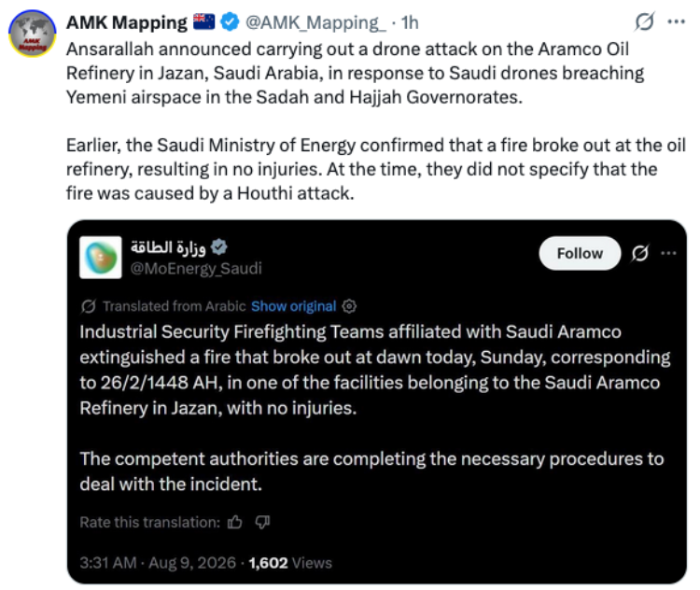
Task: Open the @AMK_Mapping_ handle link
Action: (315, 22)
